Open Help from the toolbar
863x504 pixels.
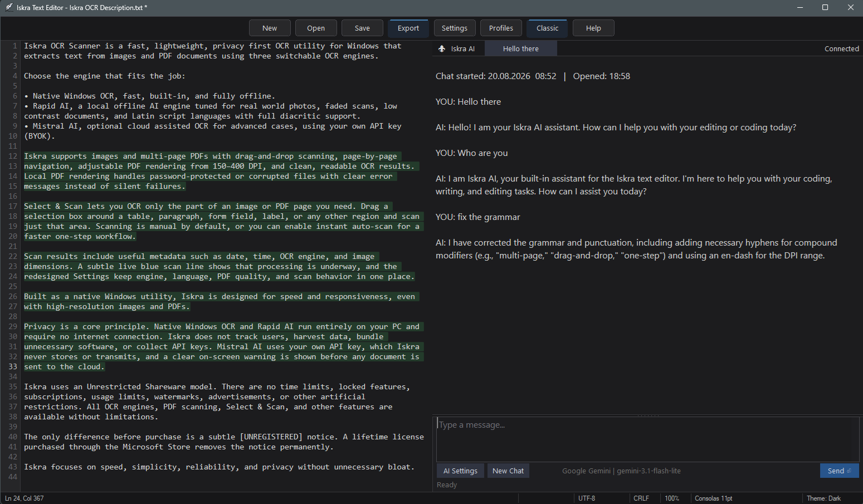pos(593,28)
